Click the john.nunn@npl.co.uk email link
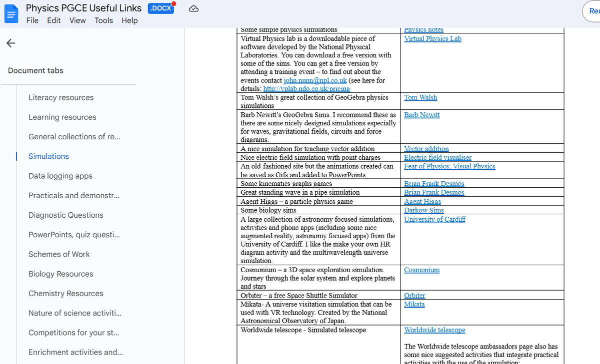Viewport: 600px width, 364px height. [315, 80]
